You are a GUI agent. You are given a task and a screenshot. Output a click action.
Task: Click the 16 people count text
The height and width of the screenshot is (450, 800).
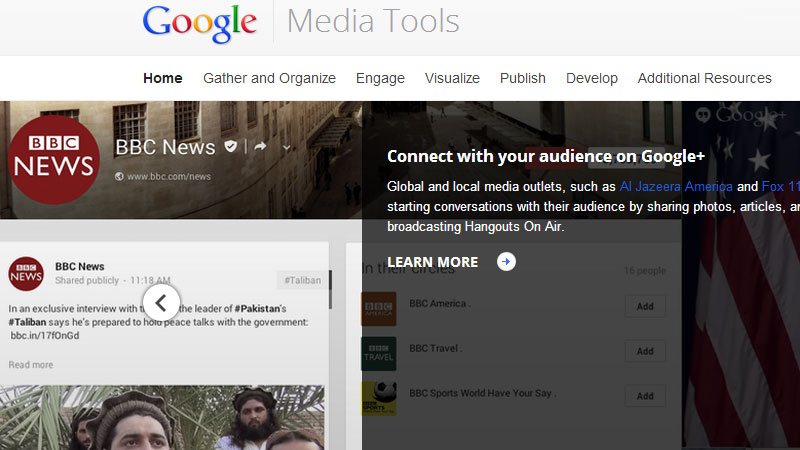pyautogui.click(x=645, y=270)
